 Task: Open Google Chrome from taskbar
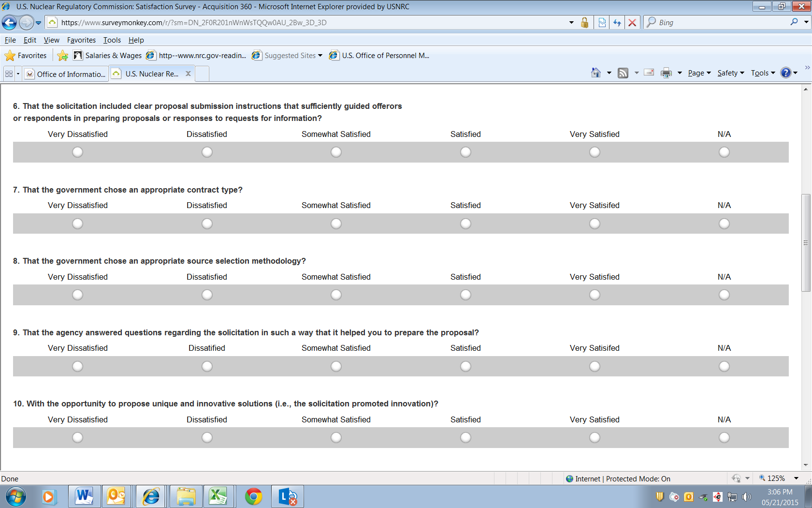(x=253, y=496)
